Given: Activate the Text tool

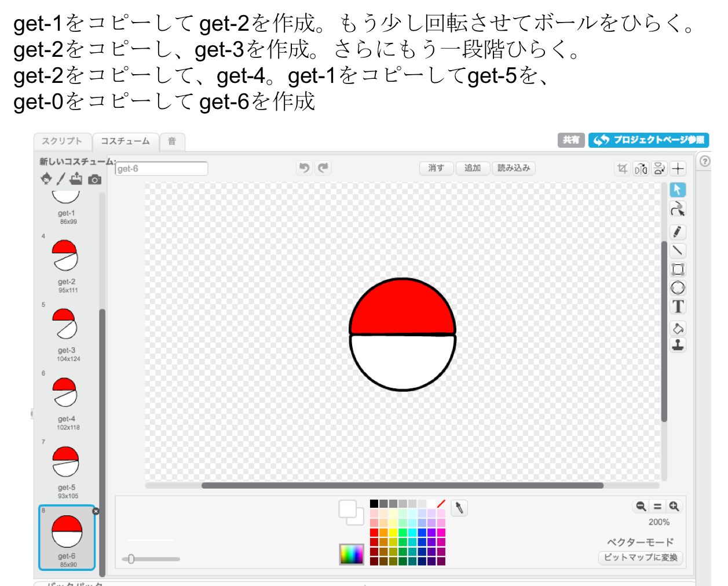Looking at the screenshot, I should pyautogui.click(x=678, y=307).
